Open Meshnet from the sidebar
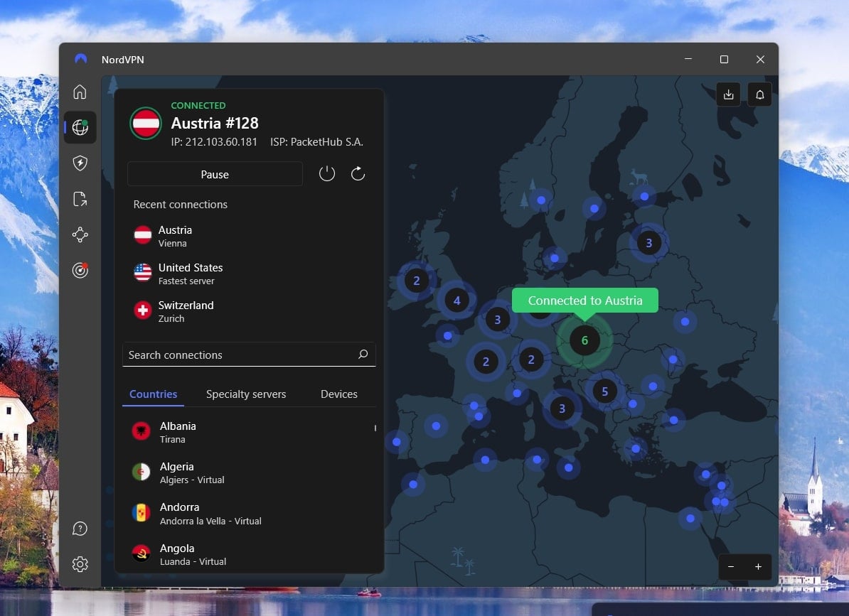The height and width of the screenshot is (616, 849). coord(80,234)
